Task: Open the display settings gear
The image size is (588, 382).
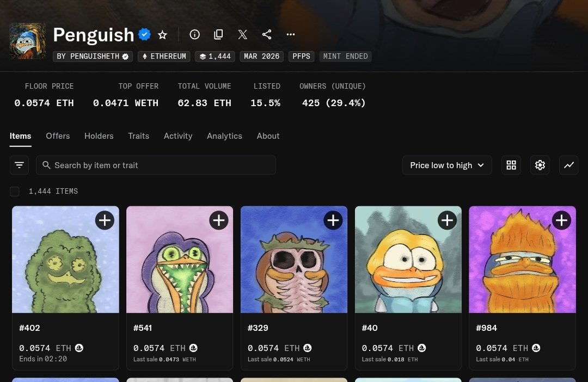Action: [540, 165]
